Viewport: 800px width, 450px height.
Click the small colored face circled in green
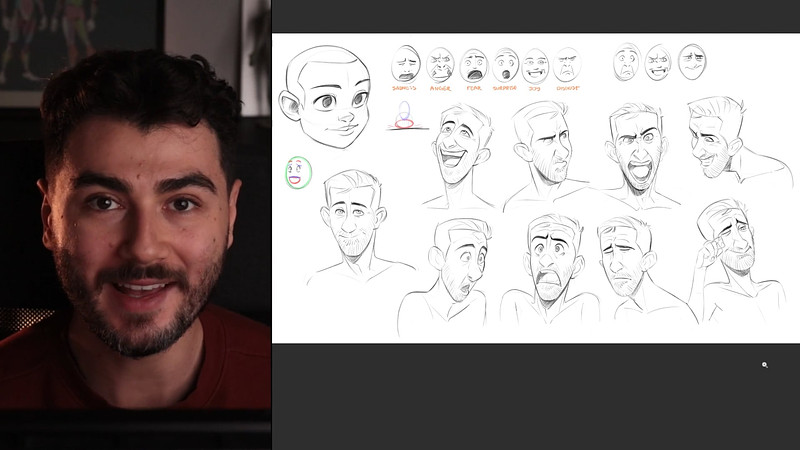(x=298, y=173)
